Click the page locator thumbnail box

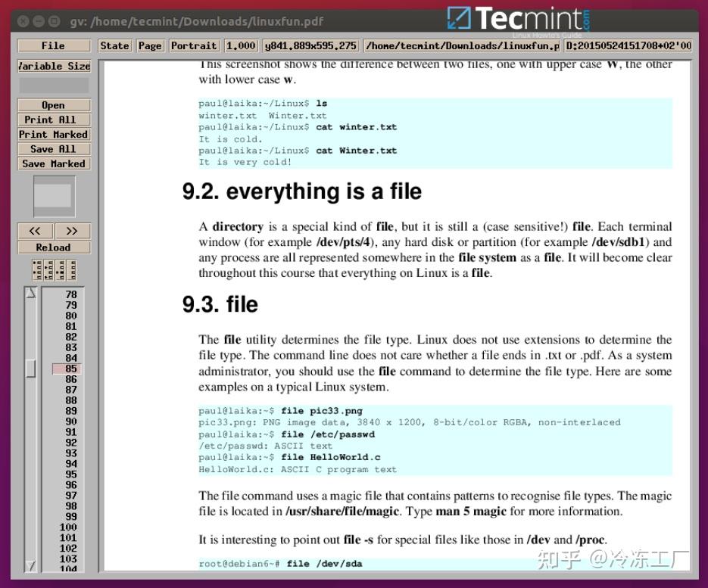pos(53,195)
